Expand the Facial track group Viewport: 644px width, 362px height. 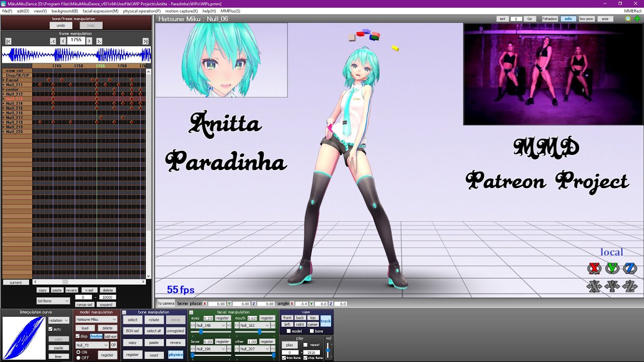(x=4, y=80)
